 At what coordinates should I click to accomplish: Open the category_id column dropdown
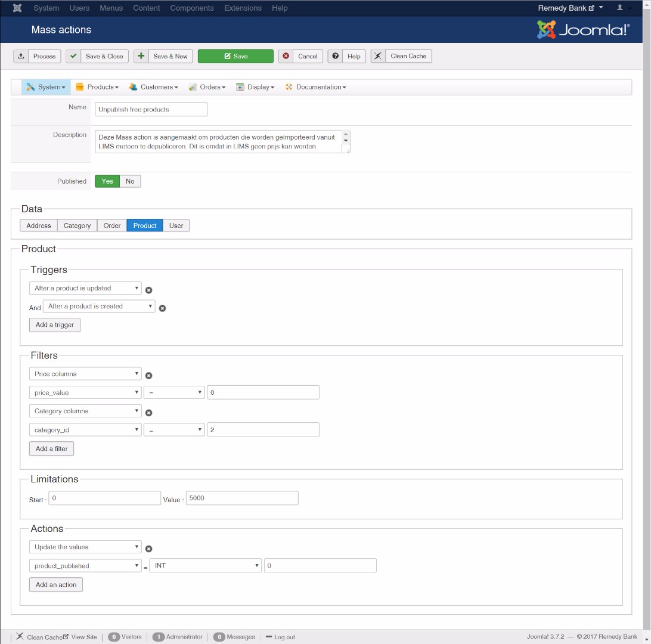coord(85,430)
